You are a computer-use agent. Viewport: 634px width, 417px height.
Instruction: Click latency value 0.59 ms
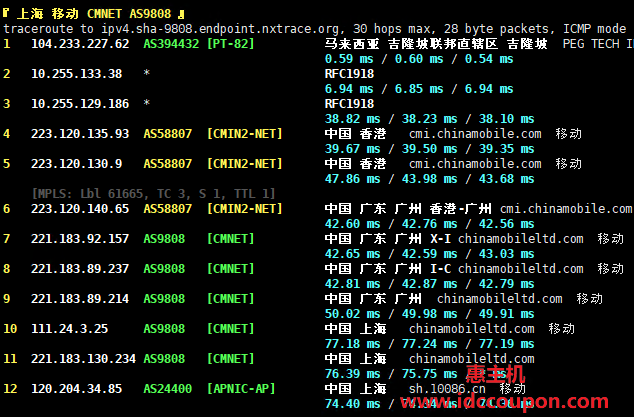(x=349, y=59)
